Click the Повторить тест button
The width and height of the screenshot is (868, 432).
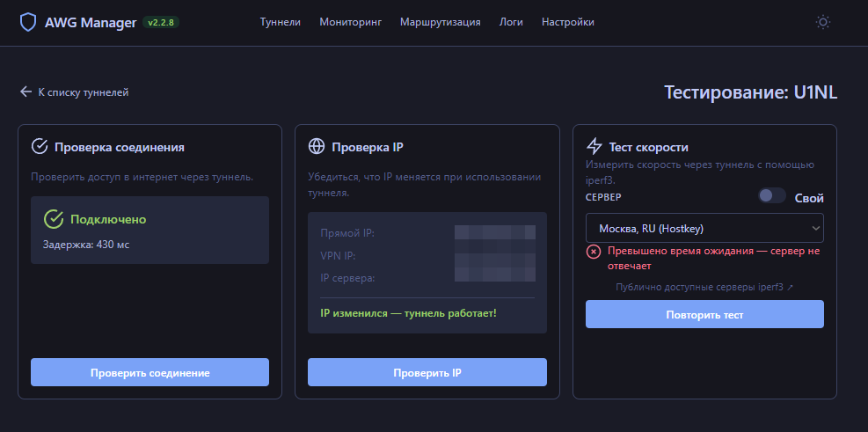[704, 314]
